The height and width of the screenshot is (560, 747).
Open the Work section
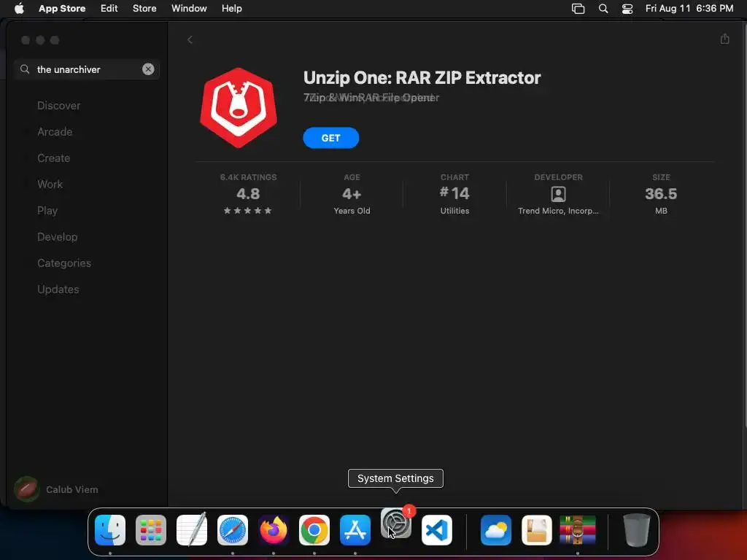coord(50,184)
